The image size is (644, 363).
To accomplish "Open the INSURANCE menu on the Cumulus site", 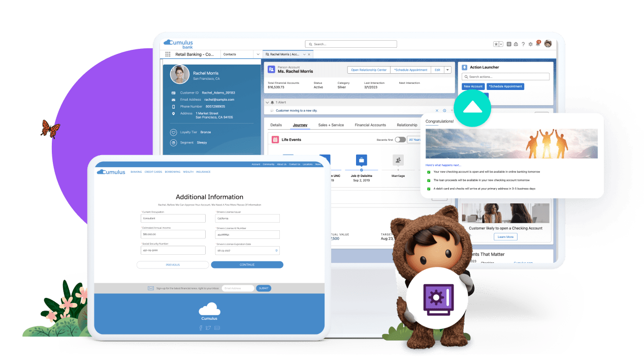I will click(x=203, y=172).
